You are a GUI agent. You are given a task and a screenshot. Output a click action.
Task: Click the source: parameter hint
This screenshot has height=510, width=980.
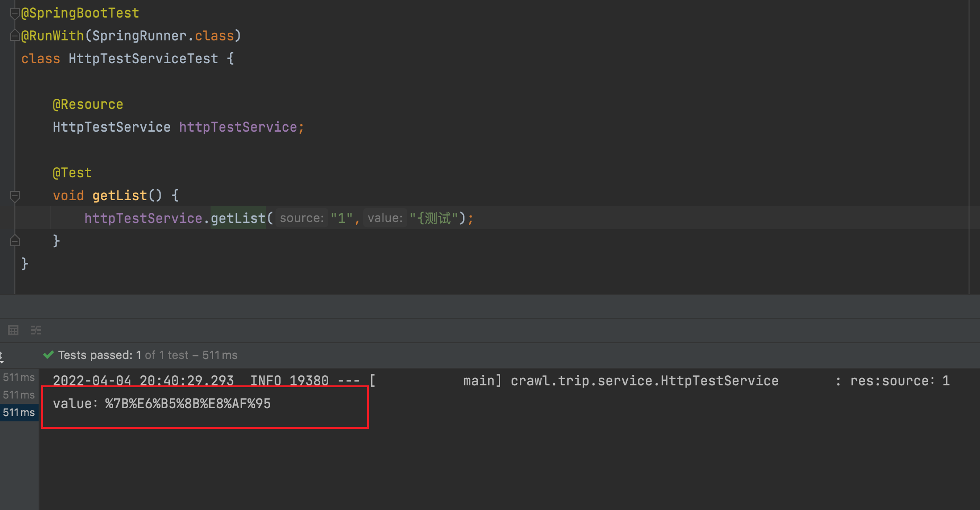click(302, 218)
